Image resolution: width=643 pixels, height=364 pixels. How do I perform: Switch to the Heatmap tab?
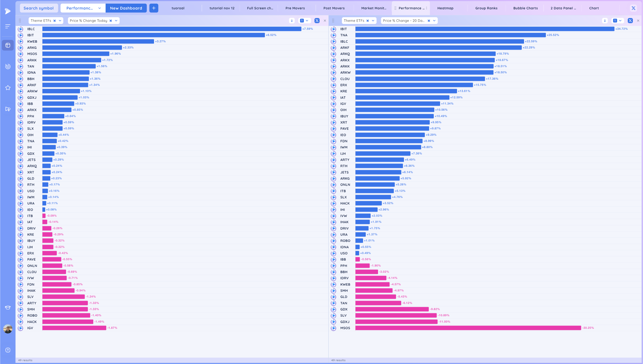tap(445, 8)
